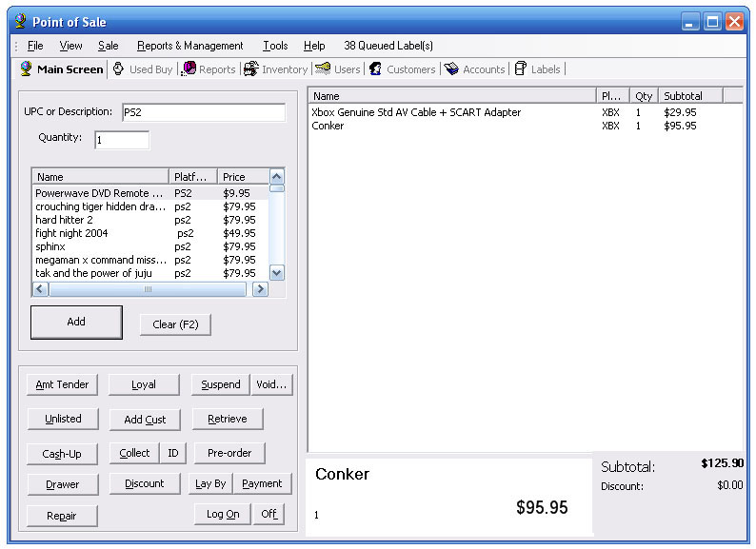Open the Inventory toolbar icon
The height and width of the screenshot is (549, 756).
(x=251, y=69)
